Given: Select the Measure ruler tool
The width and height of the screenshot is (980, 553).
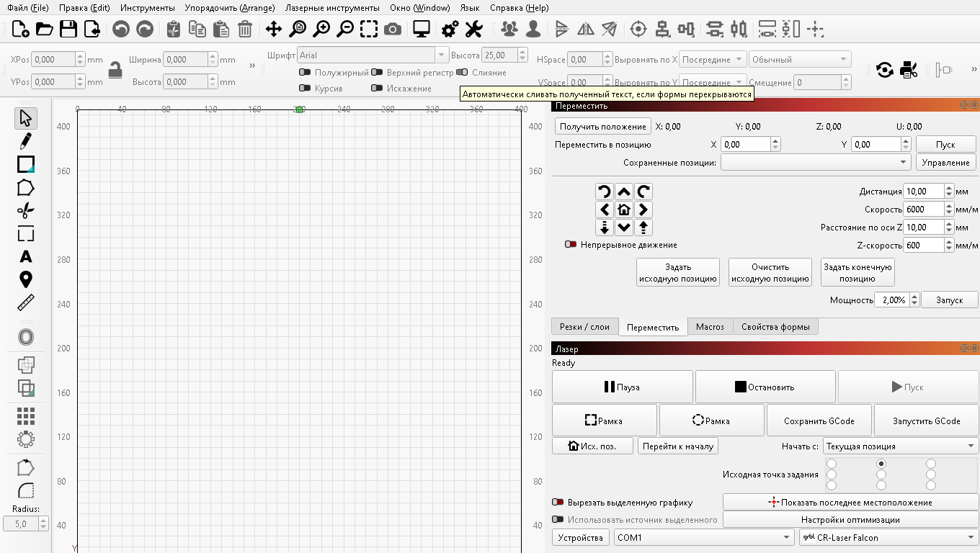Looking at the screenshot, I should click(26, 302).
